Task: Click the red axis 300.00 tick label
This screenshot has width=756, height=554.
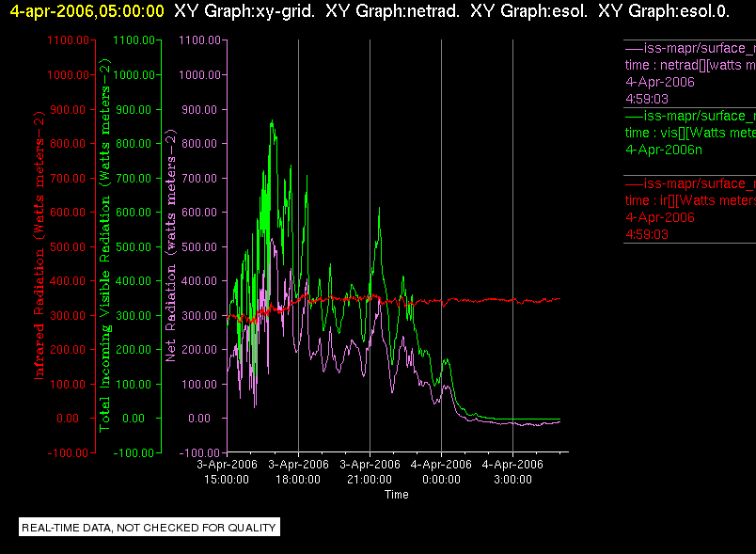Action: coord(68,316)
